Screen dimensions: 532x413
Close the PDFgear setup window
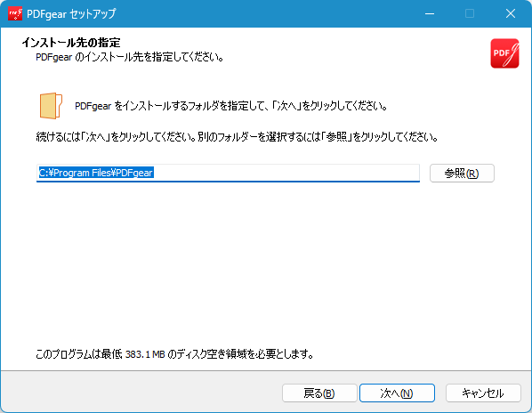point(511,13)
